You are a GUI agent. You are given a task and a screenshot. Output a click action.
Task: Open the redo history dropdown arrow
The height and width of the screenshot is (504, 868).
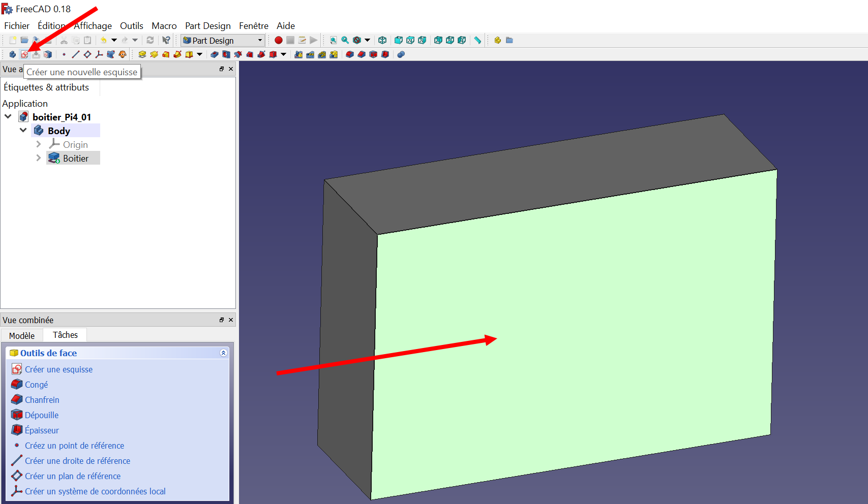(135, 40)
